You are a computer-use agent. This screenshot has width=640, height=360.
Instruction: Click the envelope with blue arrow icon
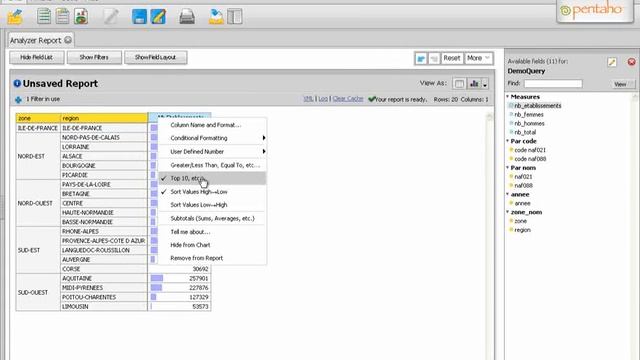pos(216,17)
